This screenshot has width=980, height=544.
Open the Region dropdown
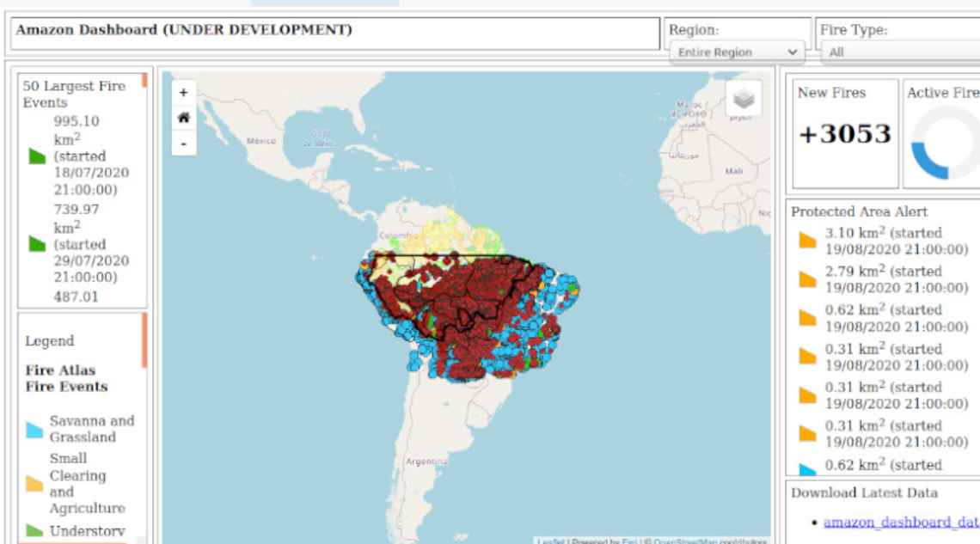click(737, 52)
